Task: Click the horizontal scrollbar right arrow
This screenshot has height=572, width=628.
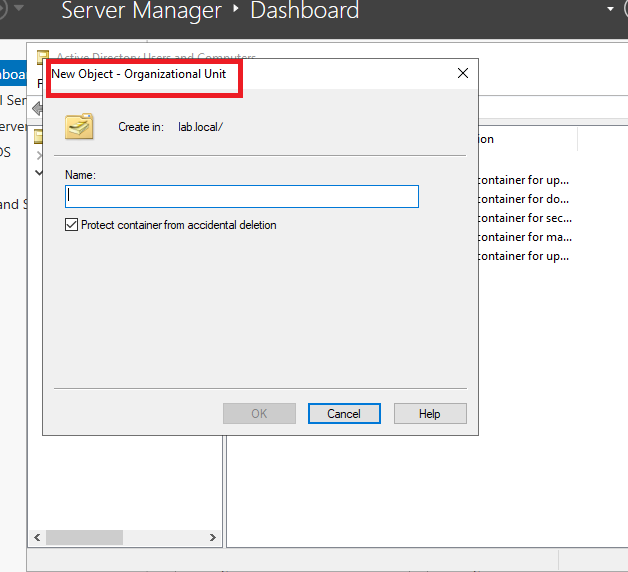Action: [213, 538]
